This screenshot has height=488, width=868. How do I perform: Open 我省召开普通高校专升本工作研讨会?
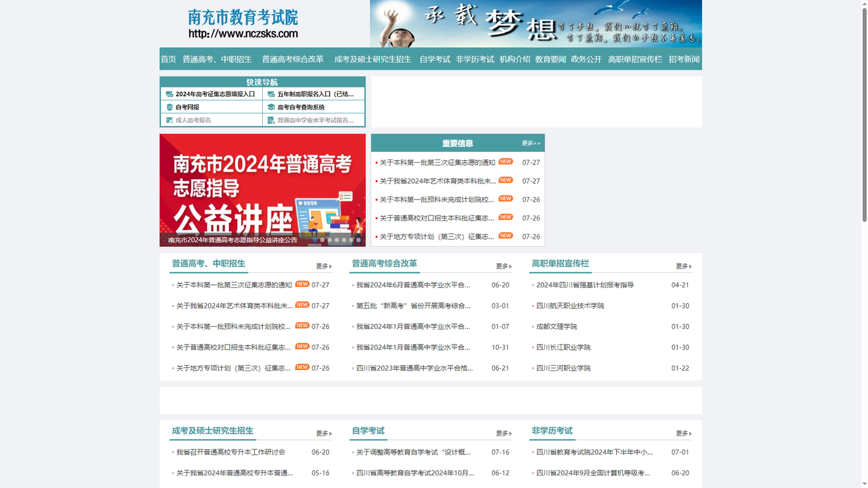tap(231, 452)
